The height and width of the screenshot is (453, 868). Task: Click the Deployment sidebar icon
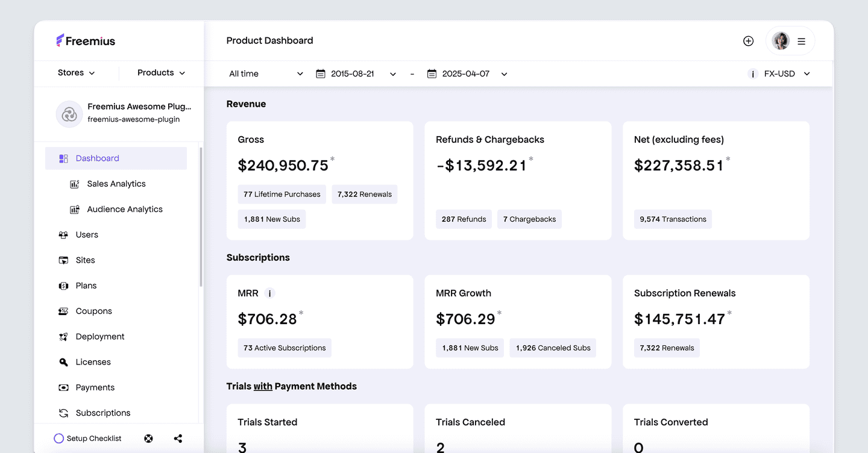click(x=63, y=337)
